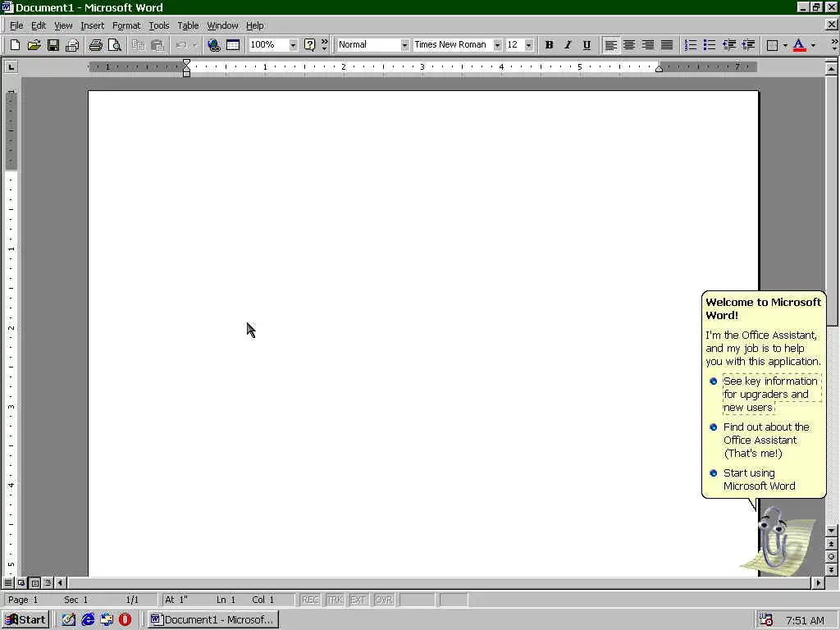
Task: Click the right indent marker on ruler
Action: tap(659, 69)
